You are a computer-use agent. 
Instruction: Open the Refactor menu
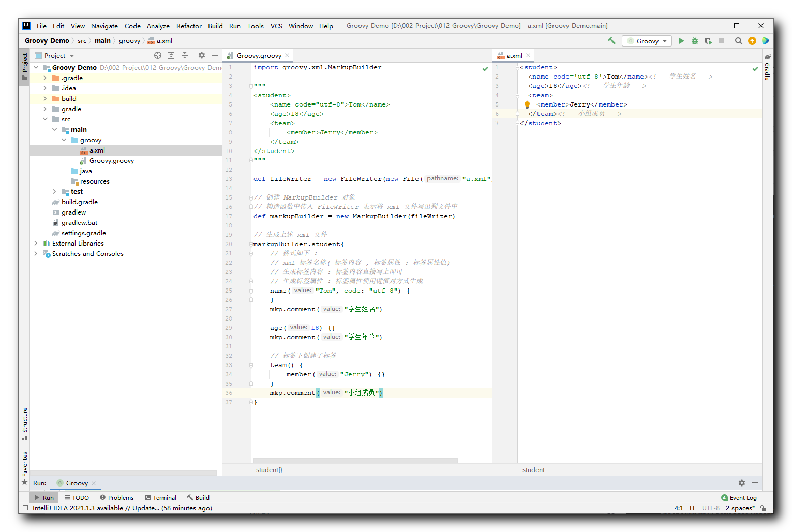click(188, 26)
